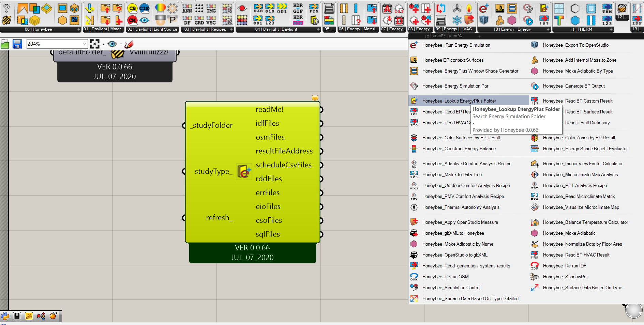The image size is (644, 325).
Task: Select Honeybee_Color Surfaces by EP Result icon
Action: [414, 138]
